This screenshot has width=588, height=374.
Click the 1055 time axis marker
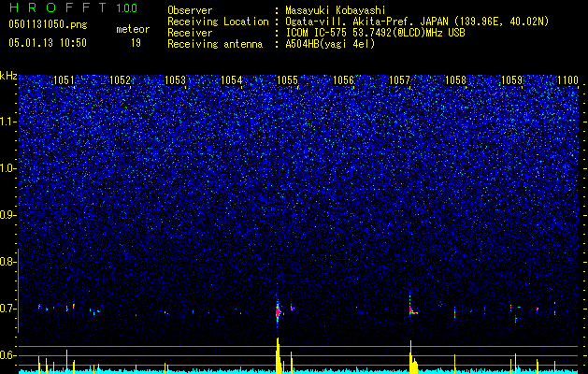click(x=287, y=79)
